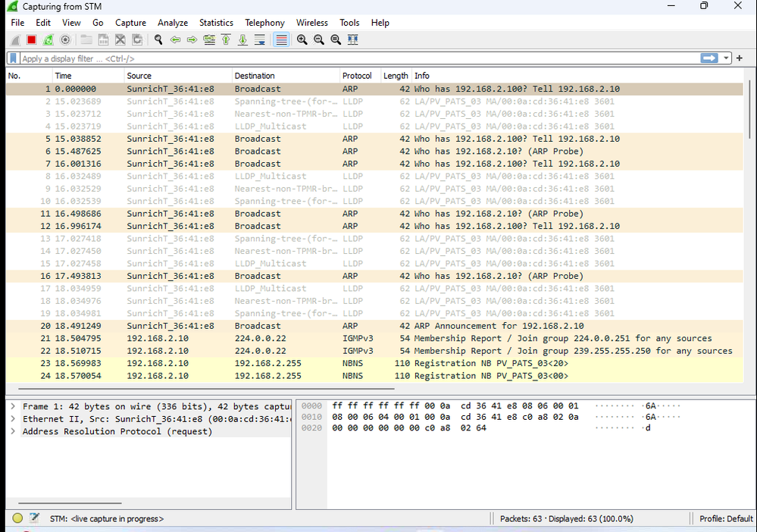
Task: Expand the Frame 1 details tree
Action: [x=13, y=406]
